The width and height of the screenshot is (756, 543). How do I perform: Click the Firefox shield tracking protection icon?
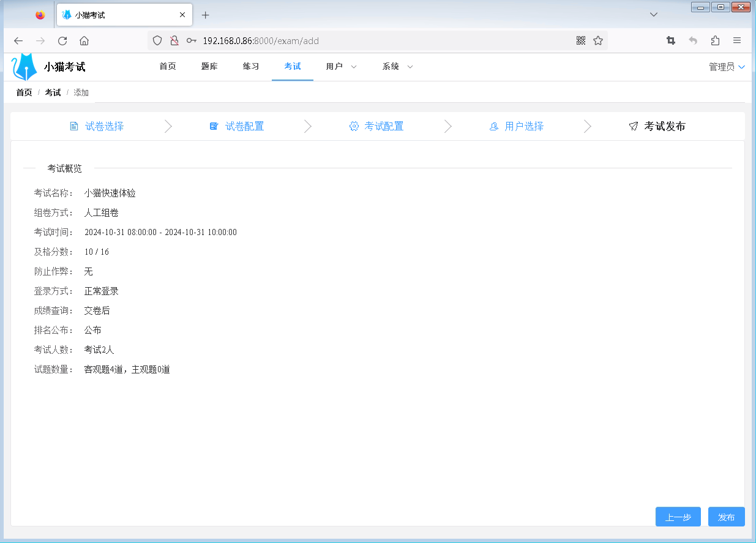point(157,40)
